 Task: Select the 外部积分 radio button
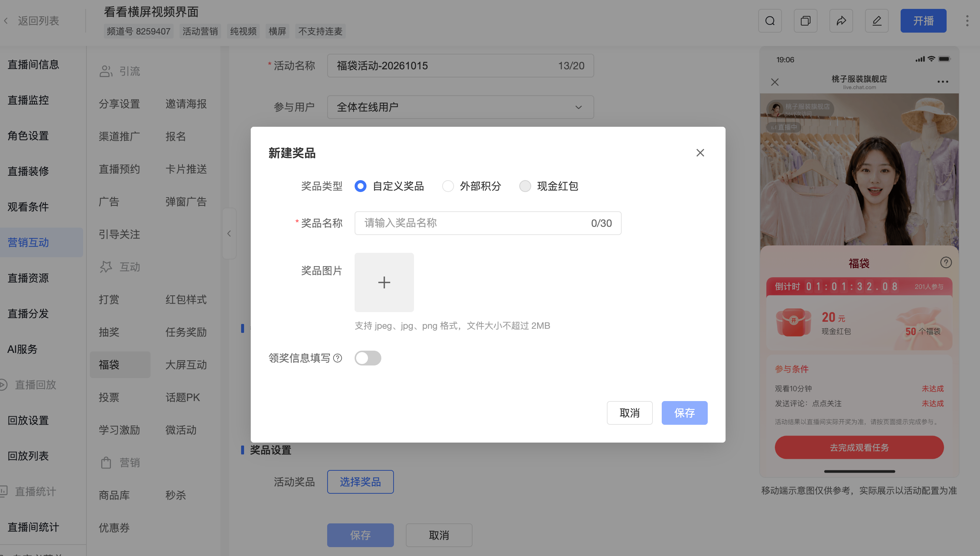click(x=448, y=186)
